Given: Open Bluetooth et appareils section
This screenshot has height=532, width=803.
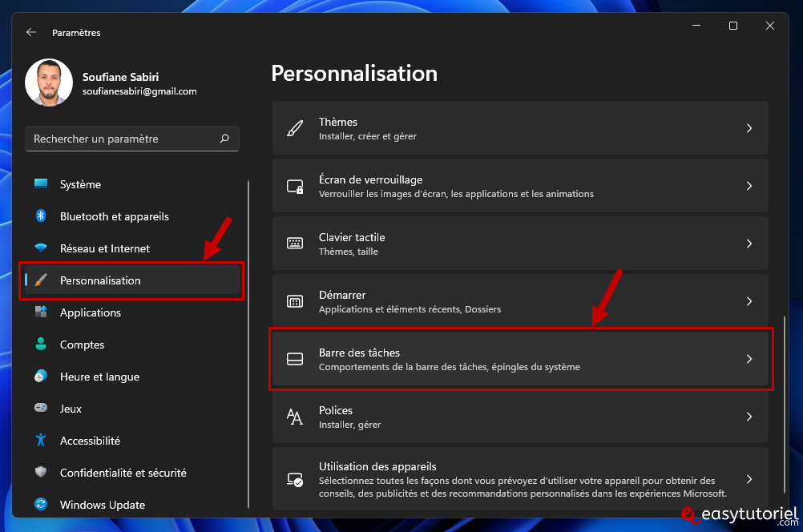Looking at the screenshot, I should (x=132, y=216).
